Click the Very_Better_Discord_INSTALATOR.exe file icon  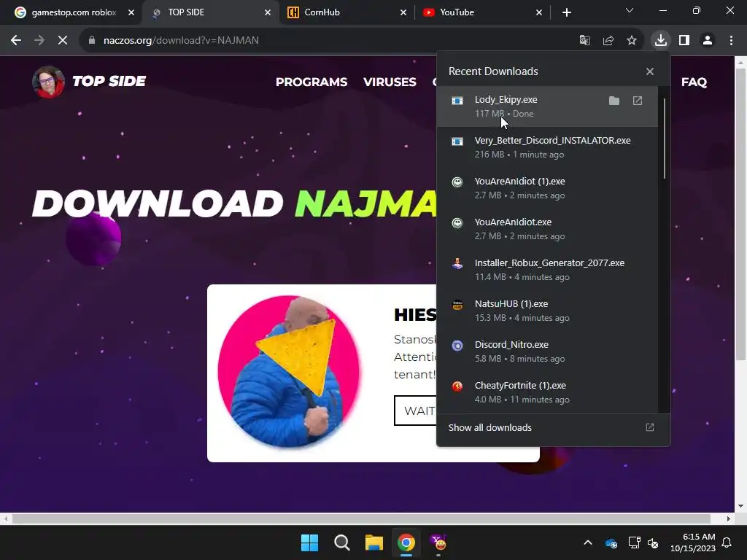[457, 141]
